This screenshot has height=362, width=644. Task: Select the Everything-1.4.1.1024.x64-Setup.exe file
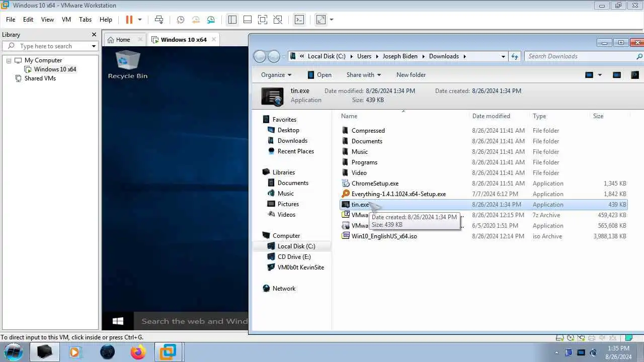click(x=398, y=194)
